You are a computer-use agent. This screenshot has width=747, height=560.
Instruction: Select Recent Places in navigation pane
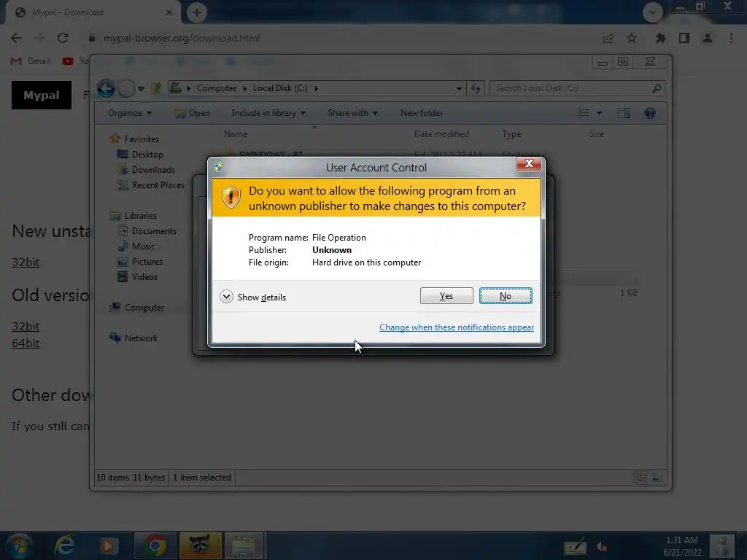[x=158, y=184]
